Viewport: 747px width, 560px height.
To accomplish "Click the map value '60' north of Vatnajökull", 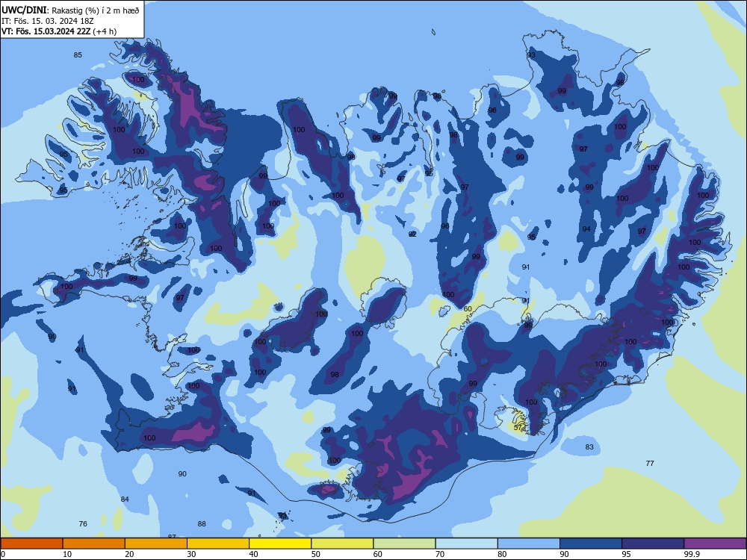I will pyautogui.click(x=468, y=309).
